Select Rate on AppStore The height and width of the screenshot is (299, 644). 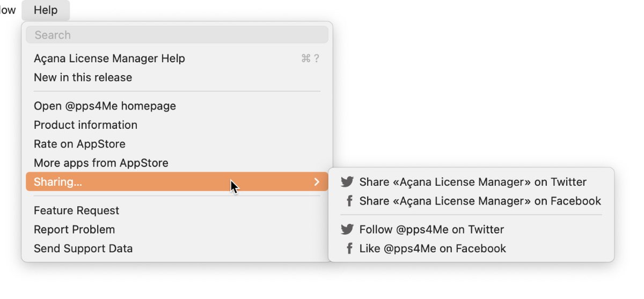pos(177,144)
